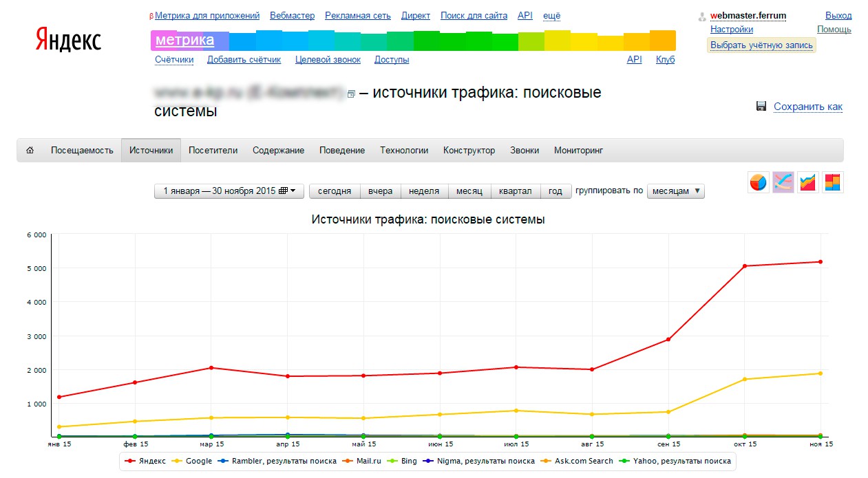868x478 pixels.
Task: Open the Вебмастер link
Action: [x=293, y=15]
